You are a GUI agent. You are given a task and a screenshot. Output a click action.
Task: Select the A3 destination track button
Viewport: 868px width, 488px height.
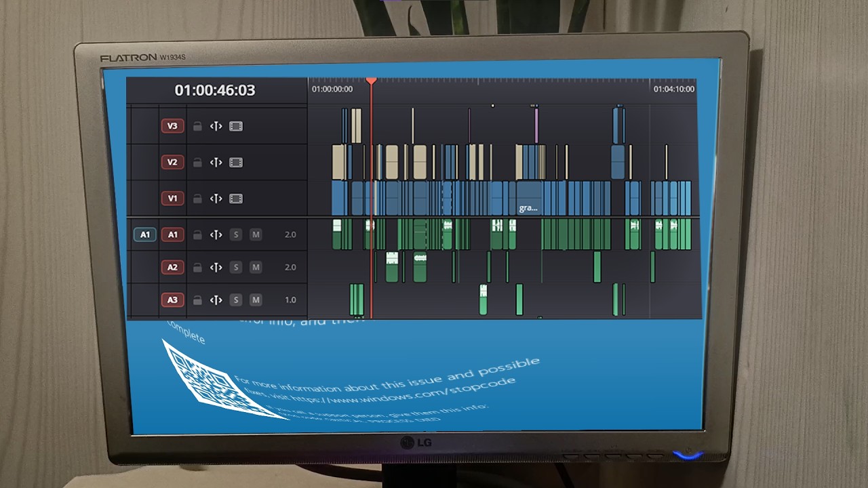pyautogui.click(x=172, y=300)
